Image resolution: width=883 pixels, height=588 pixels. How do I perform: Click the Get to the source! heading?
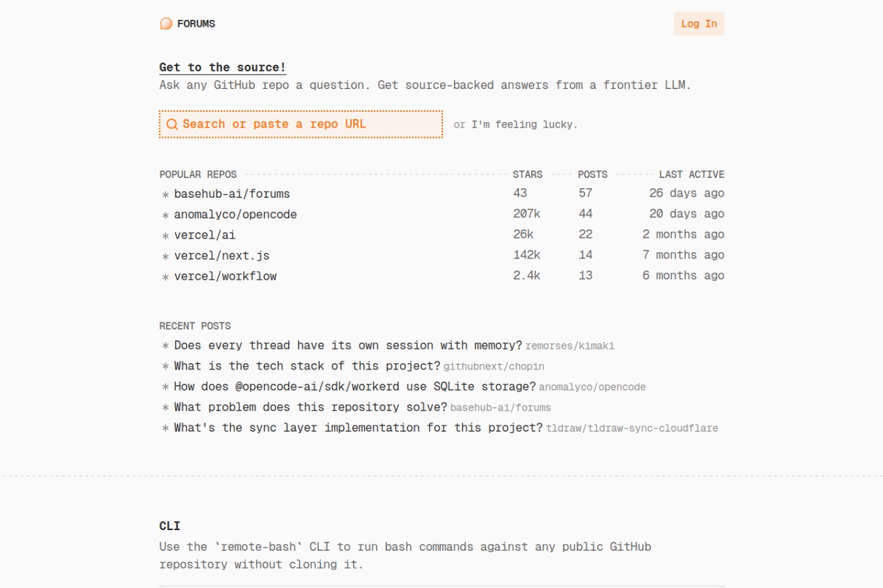(x=222, y=68)
